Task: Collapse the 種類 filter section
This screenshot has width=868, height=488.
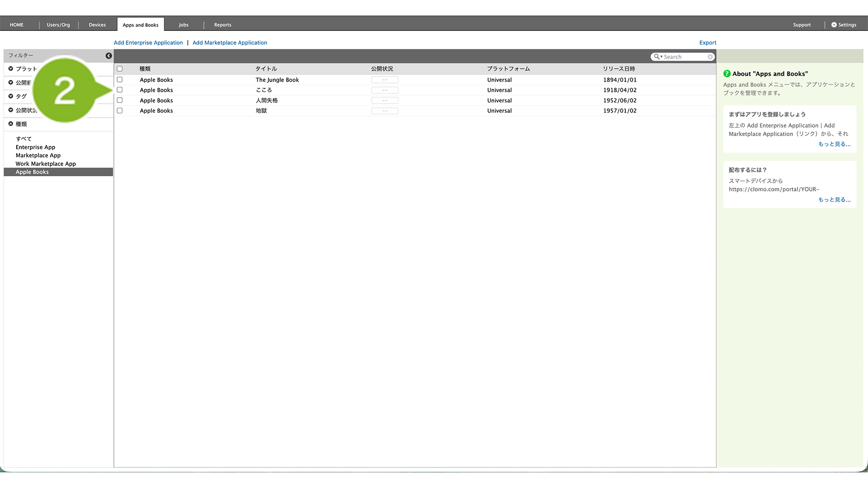Action: tap(11, 124)
